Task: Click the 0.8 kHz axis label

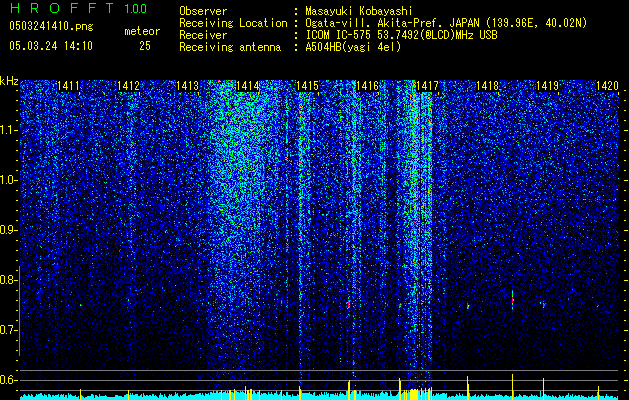Action: click(x=8, y=280)
